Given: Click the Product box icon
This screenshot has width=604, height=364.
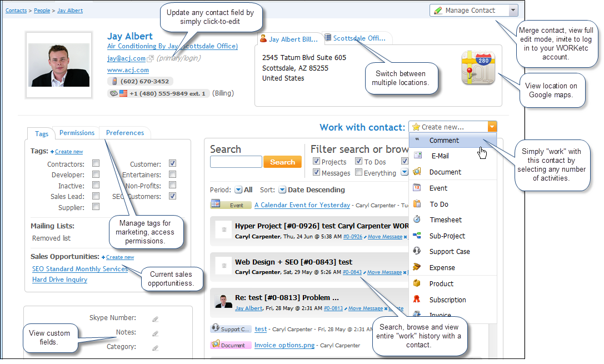Looking at the screenshot, I should pos(417,283).
